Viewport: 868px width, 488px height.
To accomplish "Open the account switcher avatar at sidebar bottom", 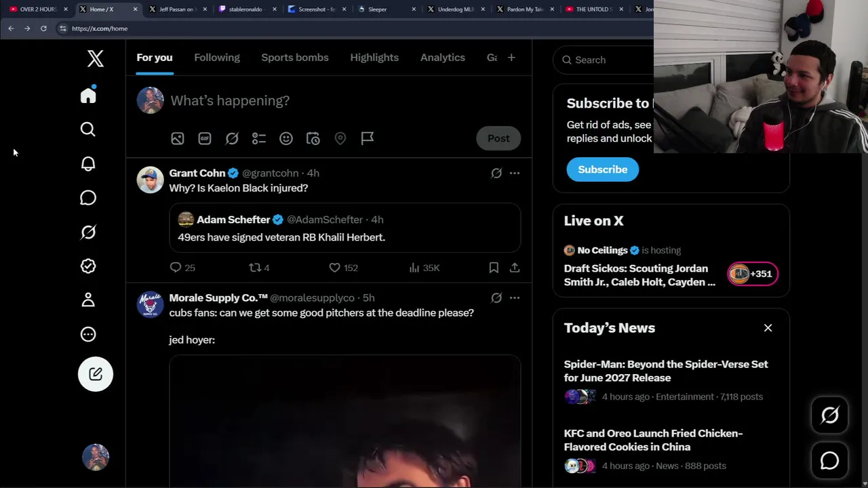I will point(96,457).
